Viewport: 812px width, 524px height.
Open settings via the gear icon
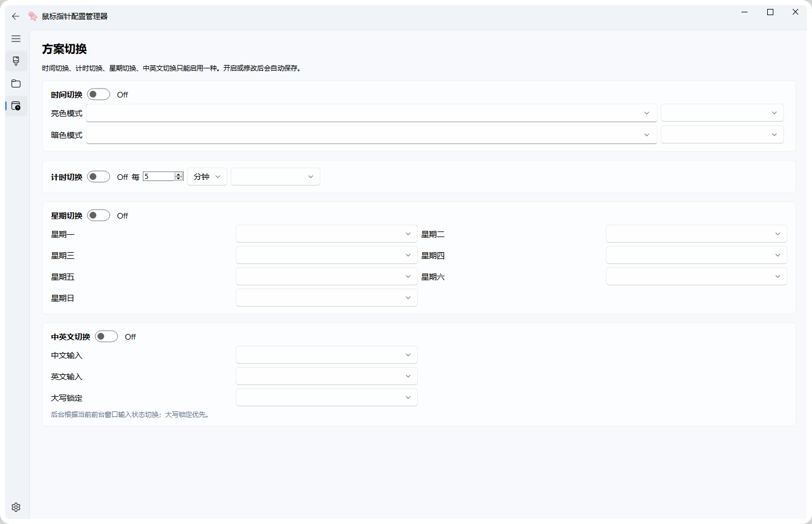click(16, 507)
